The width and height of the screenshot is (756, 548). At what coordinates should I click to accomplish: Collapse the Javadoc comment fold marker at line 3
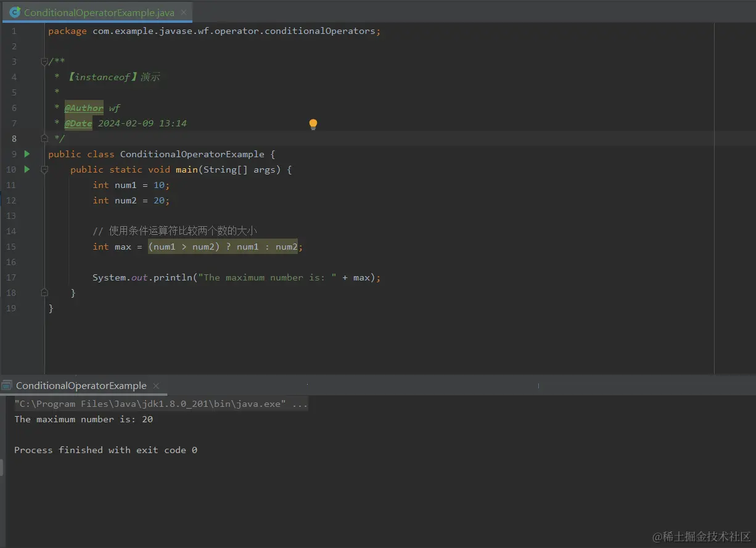pos(44,62)
